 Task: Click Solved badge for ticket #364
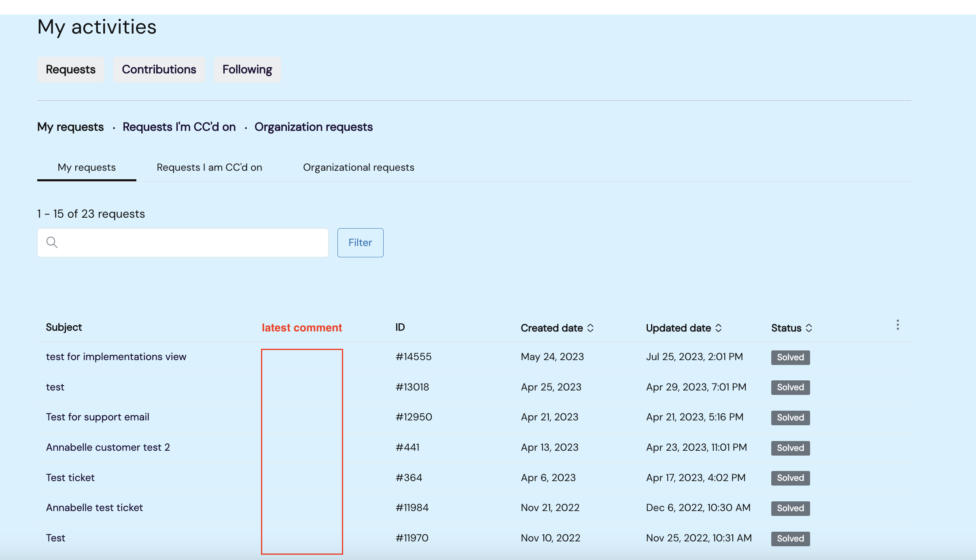pyautogui.click(x=790, y=478)
